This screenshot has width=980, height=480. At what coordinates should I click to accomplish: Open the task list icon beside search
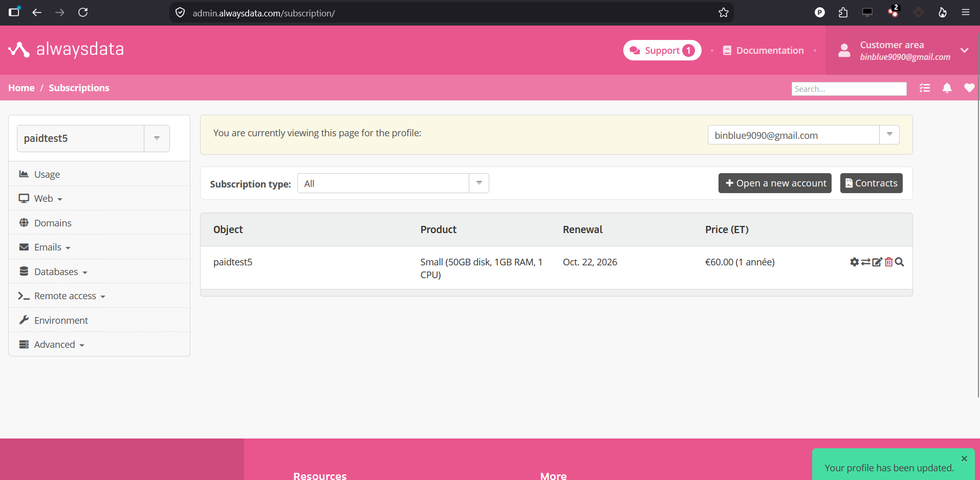click(x=925, y=88)
